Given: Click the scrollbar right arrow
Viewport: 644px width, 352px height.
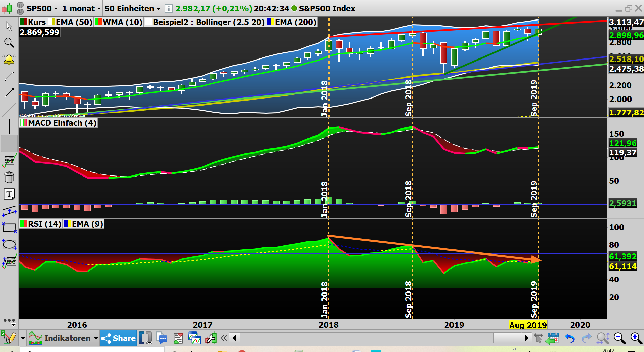Looking at the screenshot, I should (x=526, y=338).
